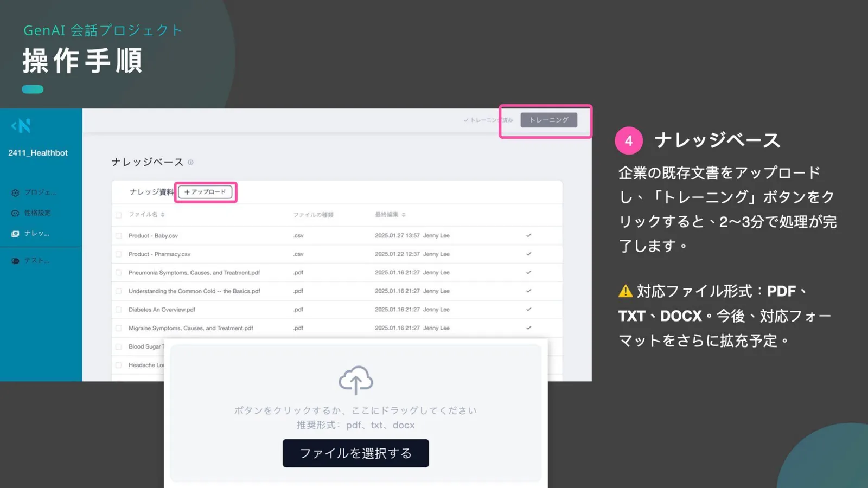
Task: Click the test chat icon in sidebar
Action: [15, 261]
